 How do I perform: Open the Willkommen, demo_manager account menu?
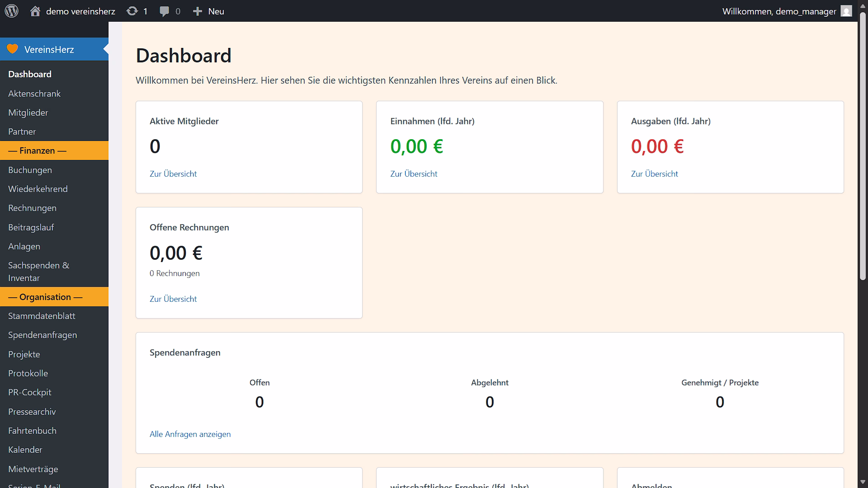tap(779, 11)
